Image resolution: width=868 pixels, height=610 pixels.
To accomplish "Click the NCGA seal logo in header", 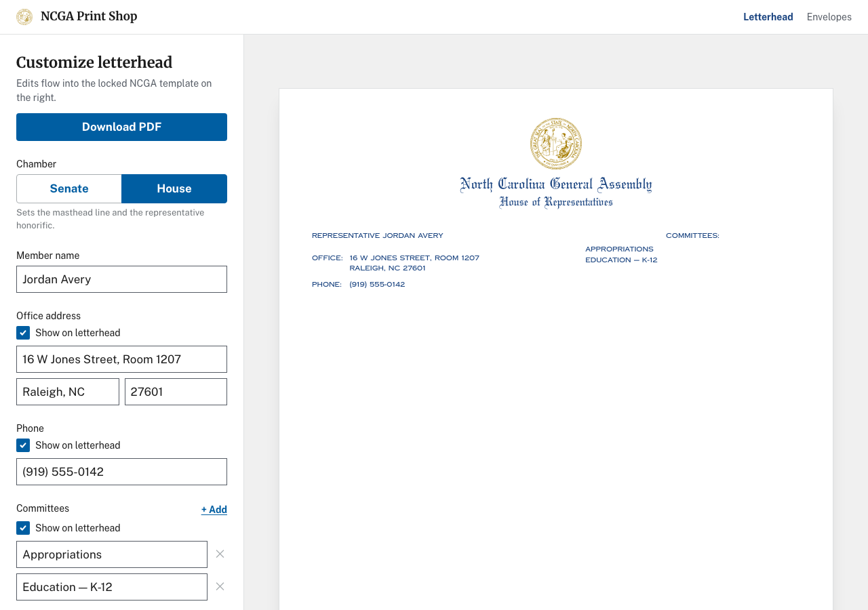I will pos(24,17).
